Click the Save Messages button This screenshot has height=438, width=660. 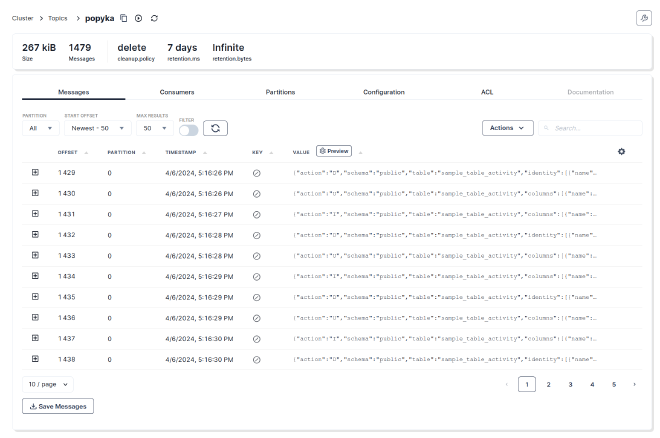pos(58,406)
